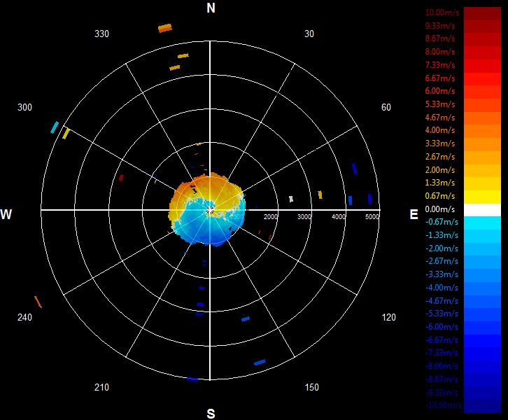The image size is (508, 420).
Task: Click the 7.33m/s legend label
Action: (440, 65)
